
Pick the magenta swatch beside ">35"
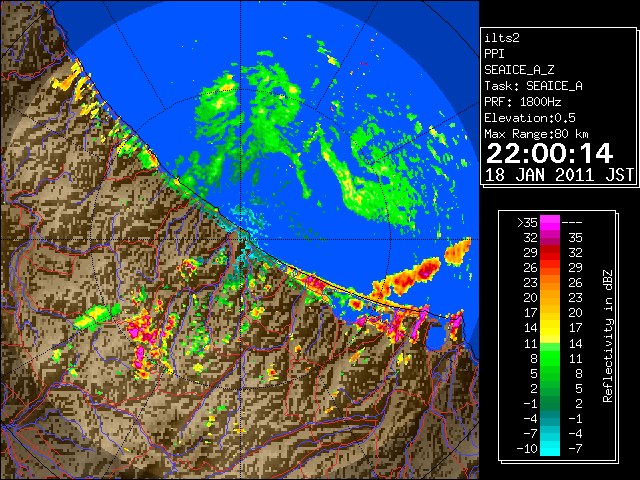click(x=550, y=222)
